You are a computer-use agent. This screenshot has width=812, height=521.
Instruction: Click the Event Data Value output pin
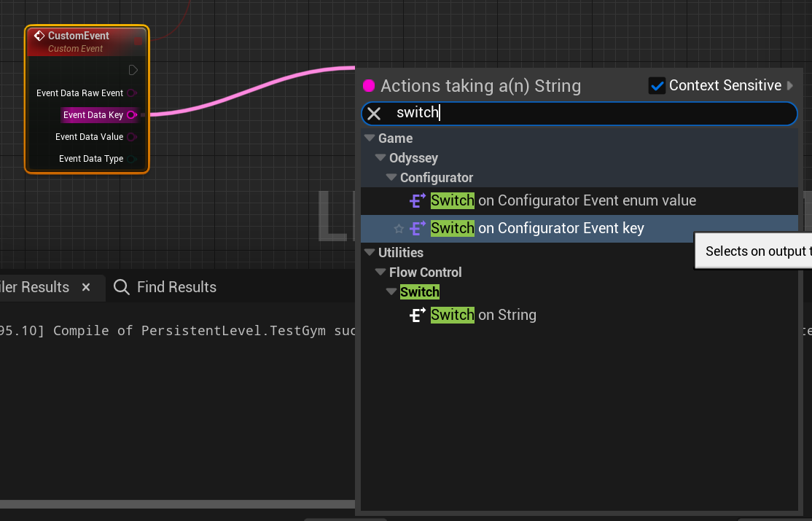131,137
